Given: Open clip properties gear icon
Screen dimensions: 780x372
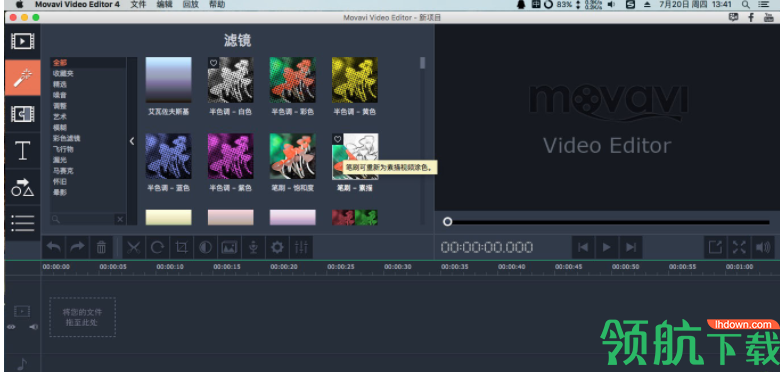Looking at the screenshot, I should [x=277, y=247].
